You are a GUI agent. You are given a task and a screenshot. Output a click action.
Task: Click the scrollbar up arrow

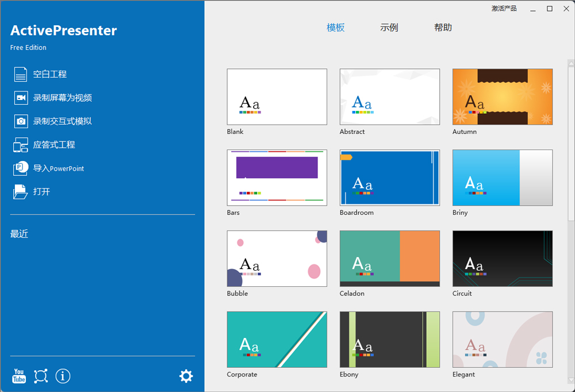(571, 63)
